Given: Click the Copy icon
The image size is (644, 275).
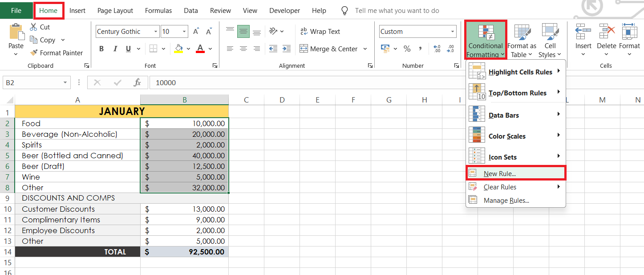Looking at the screenshot, I should 34,40.
